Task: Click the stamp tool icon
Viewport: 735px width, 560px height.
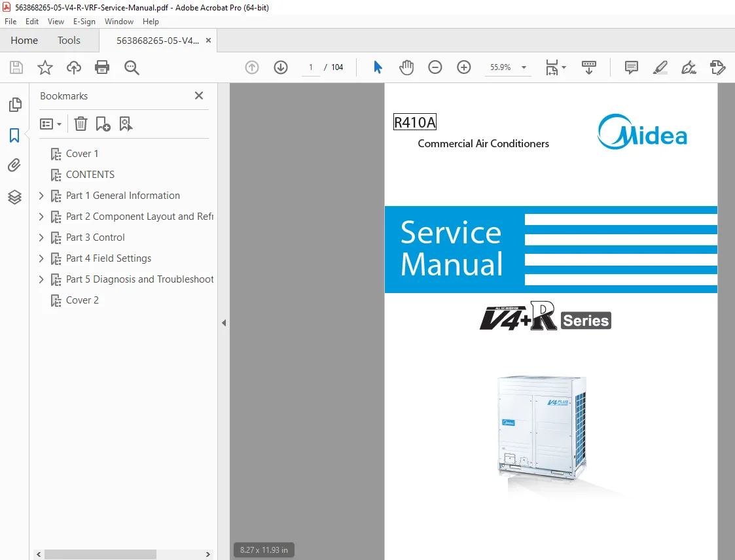Action: (x=718, y=67)
